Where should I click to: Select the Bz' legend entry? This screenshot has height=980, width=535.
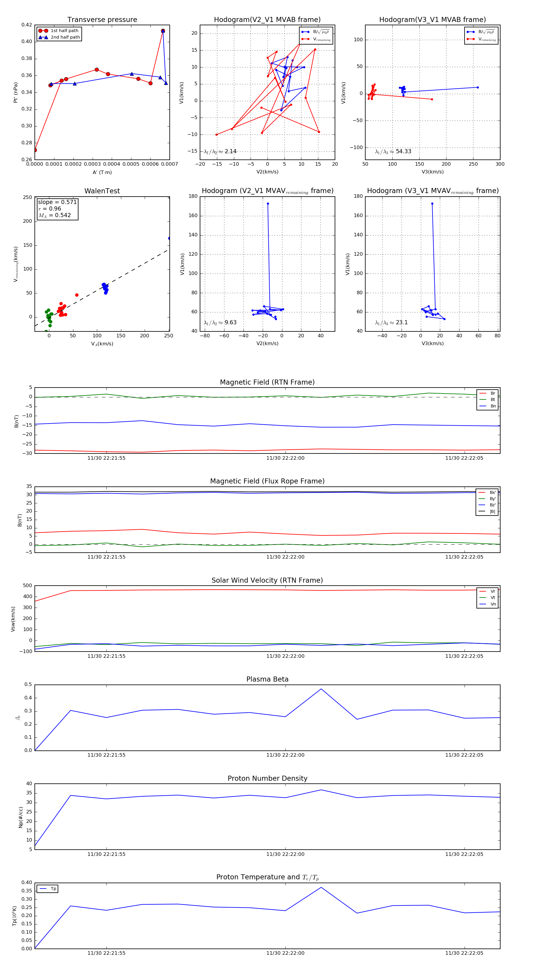487,505
